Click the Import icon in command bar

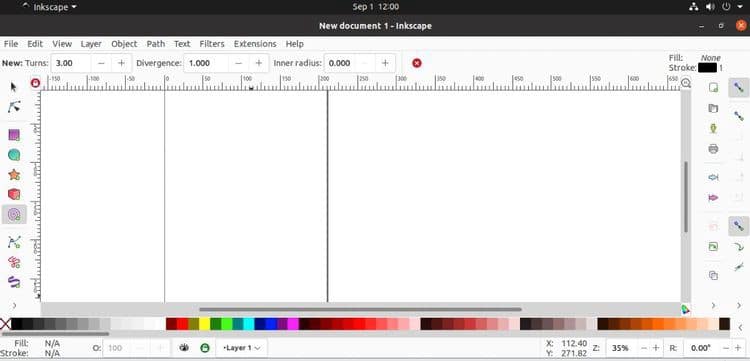[x=713, y=177]
